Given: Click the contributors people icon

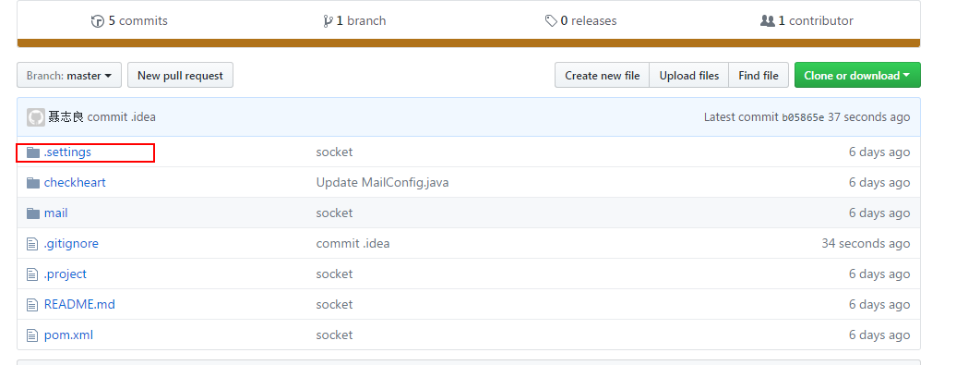Looking at the screenshot, I should pos(768,20).
